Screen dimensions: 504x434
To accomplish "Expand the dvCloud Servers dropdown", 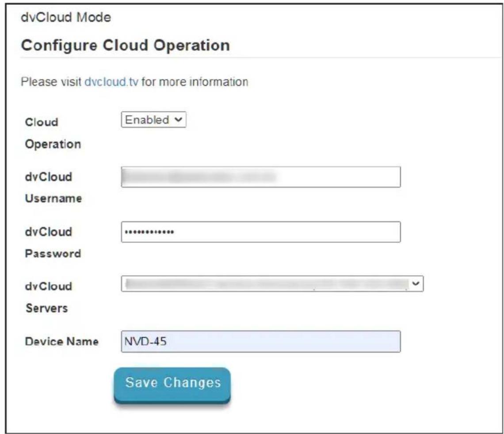I will click(x=272, y=284).
